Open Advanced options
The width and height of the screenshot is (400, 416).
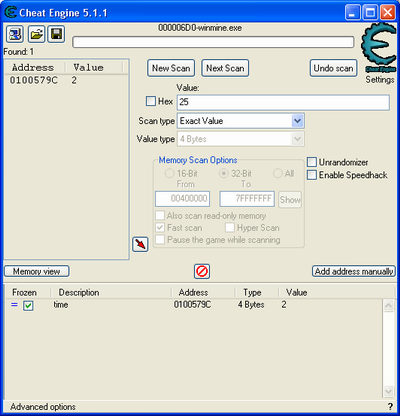[x=43, y=407]
